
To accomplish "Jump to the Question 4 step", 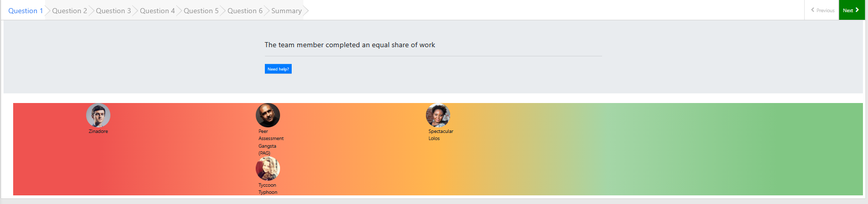I will point(157,11).
